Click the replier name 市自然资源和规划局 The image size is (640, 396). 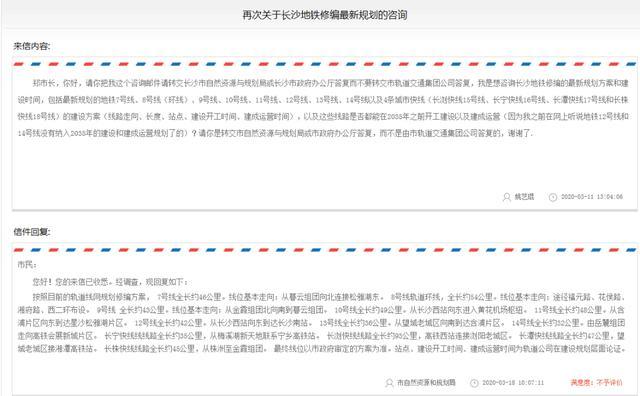426,383
